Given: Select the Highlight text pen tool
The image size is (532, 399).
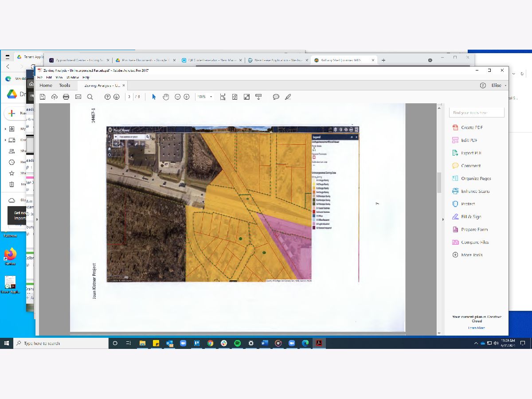Looking at the screenshot, I should (x=288, y=97).
